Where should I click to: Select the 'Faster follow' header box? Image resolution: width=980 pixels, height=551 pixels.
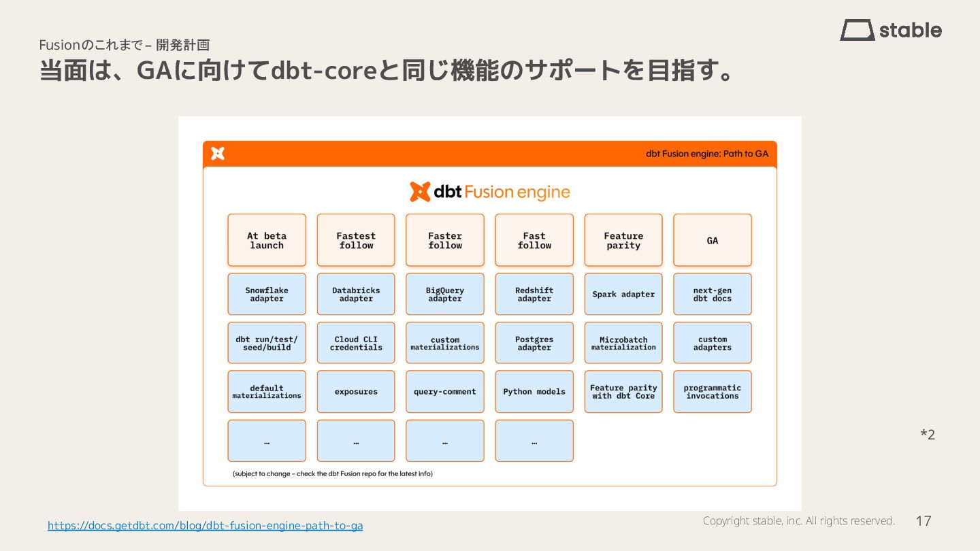click(445, 240)
